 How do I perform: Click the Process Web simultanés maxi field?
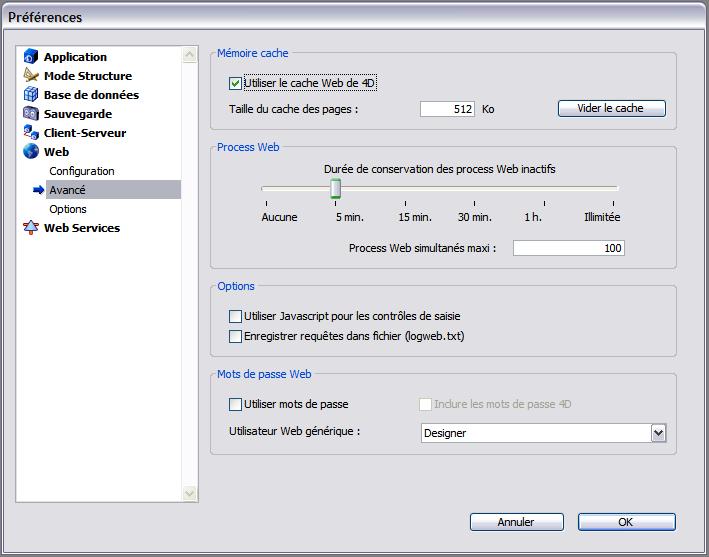568,248
